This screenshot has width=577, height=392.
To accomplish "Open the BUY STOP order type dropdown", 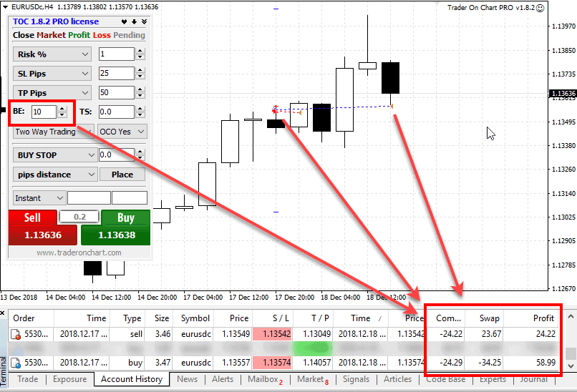I will point(55,155).
